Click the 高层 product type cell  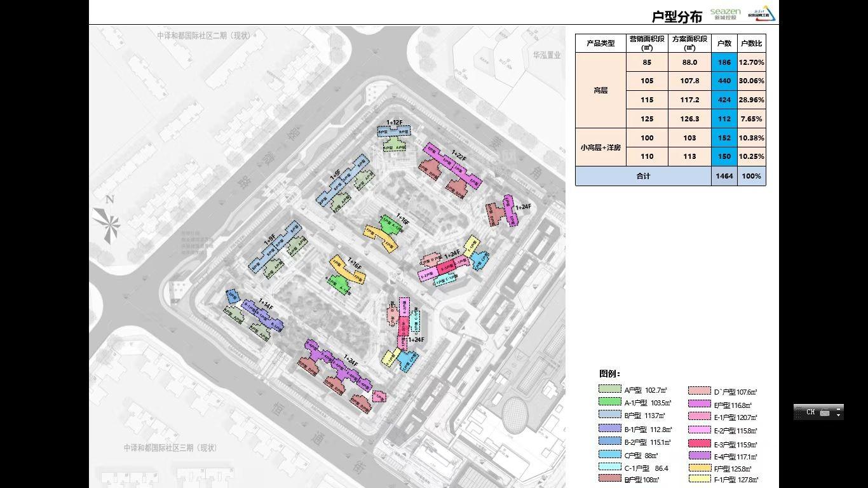coord(600,90)
